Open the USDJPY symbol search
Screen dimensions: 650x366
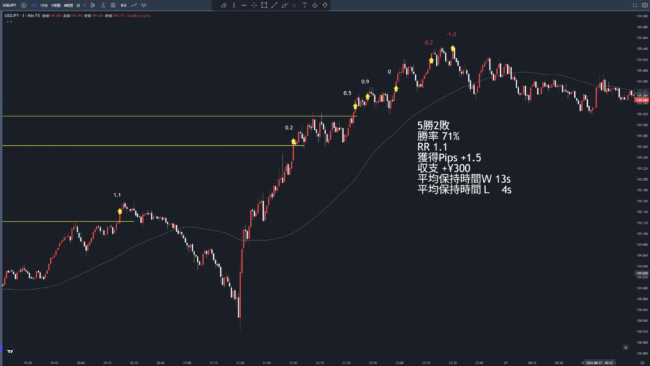click(x=10, y=5)
